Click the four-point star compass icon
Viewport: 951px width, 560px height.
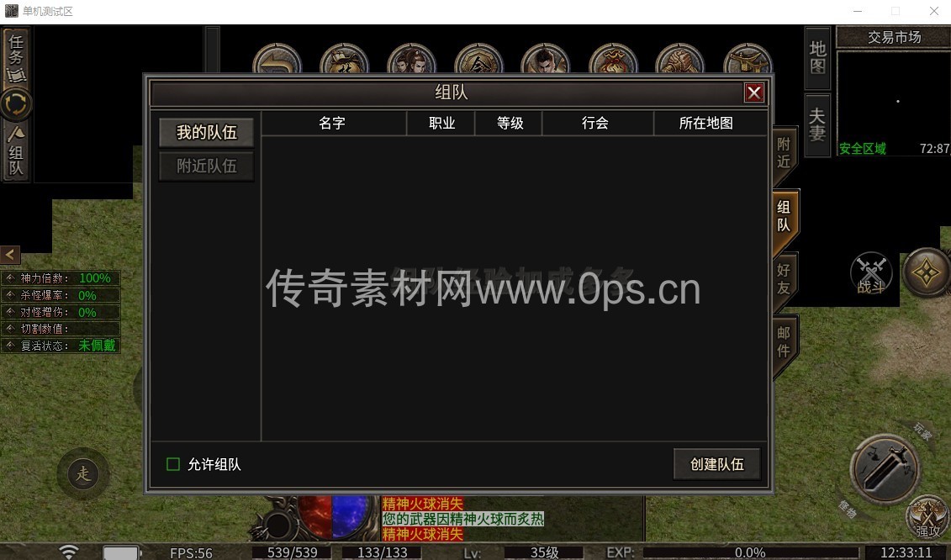927,273
